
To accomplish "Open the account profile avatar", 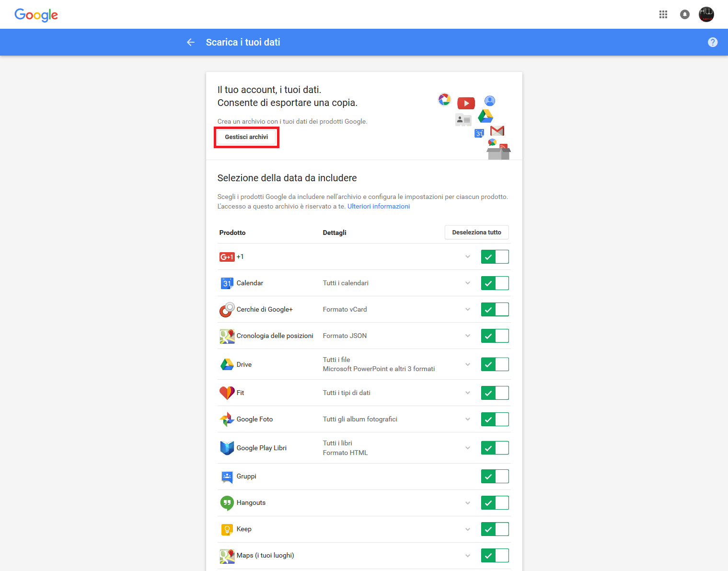I will tap(706, 14).
